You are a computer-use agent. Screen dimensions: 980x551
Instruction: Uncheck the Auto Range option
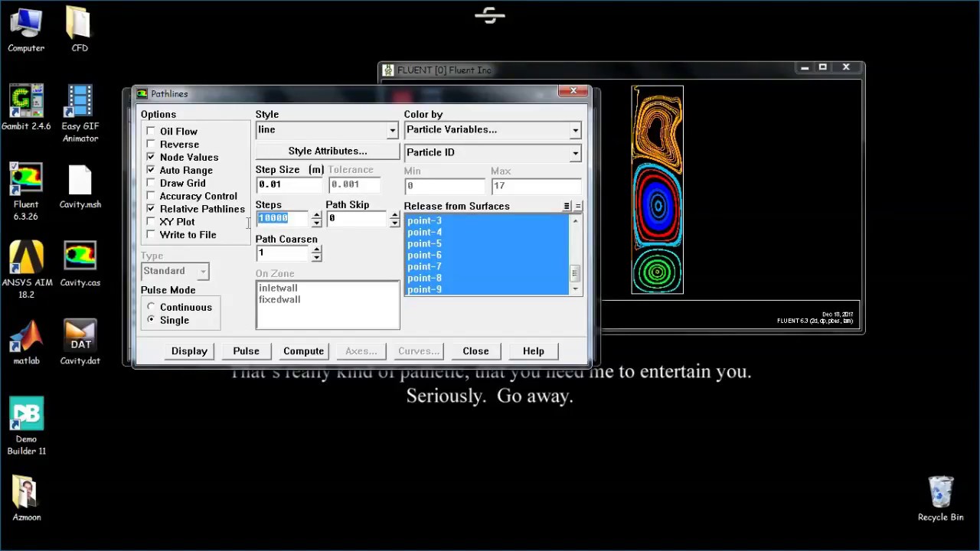pyautogui.click(x=151, y=171)
